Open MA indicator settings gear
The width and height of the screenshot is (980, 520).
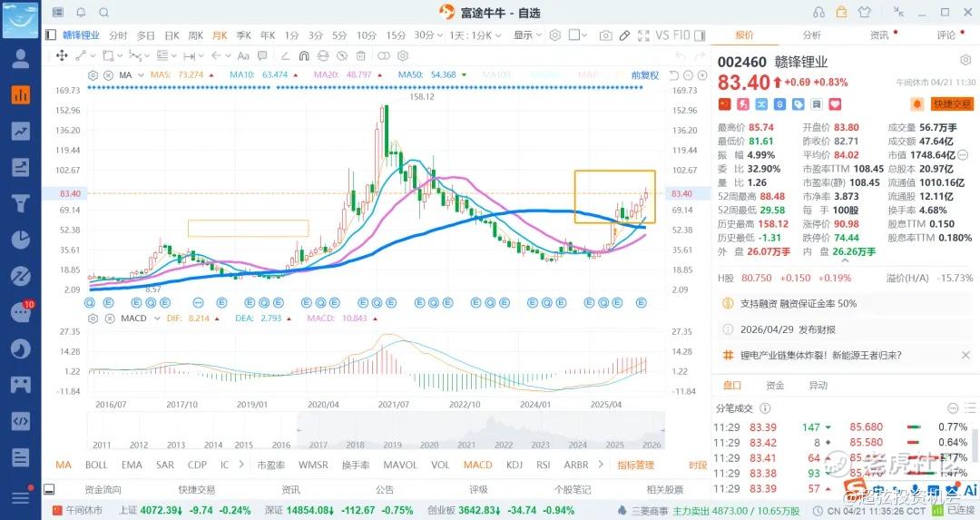tap(93, 75)
